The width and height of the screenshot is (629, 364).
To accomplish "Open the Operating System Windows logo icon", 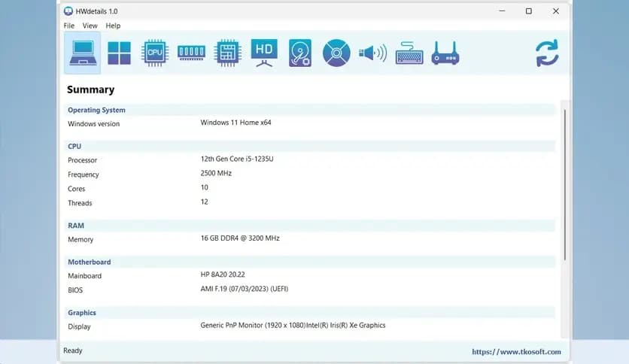I will click(119, 53).
